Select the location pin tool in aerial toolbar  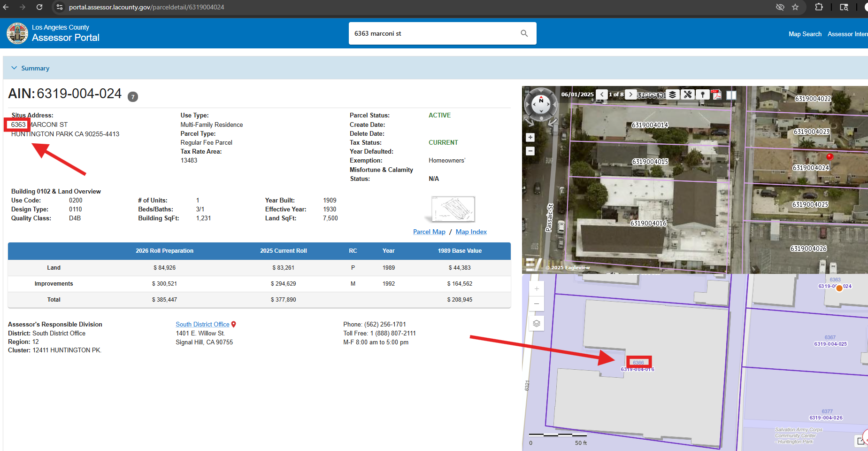point(702,94)
